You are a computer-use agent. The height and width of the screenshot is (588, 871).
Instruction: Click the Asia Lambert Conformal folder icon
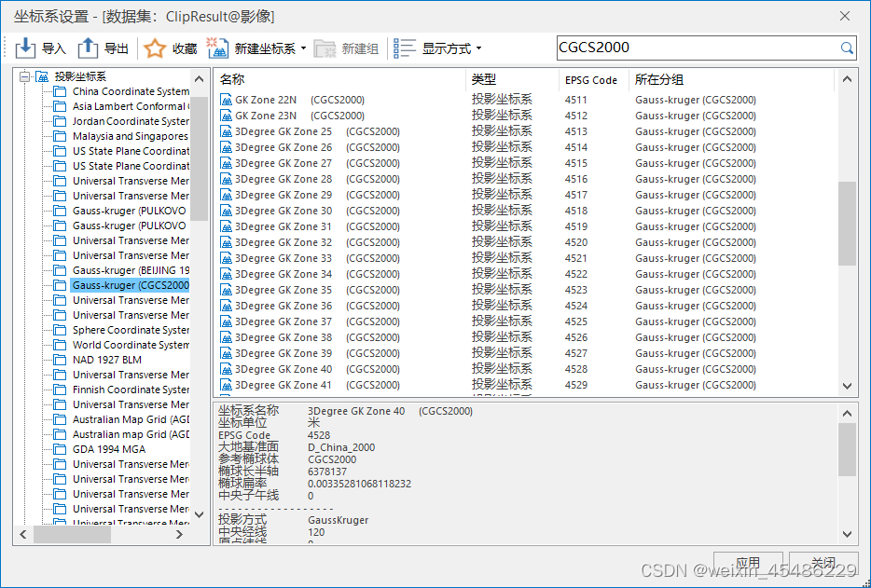[60, 106]
